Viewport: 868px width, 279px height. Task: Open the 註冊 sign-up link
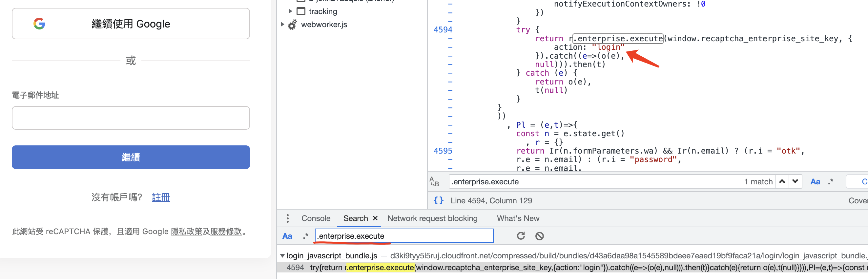[161, 197]
